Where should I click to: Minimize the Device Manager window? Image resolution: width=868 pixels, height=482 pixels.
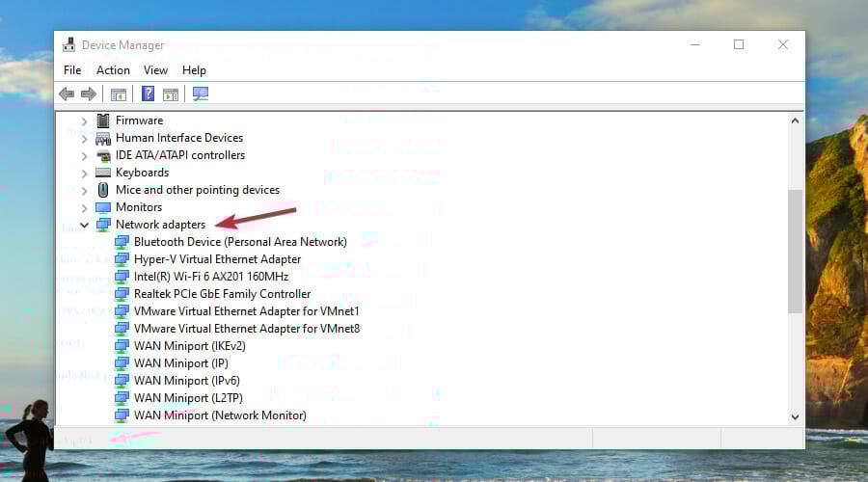point(695,44)
